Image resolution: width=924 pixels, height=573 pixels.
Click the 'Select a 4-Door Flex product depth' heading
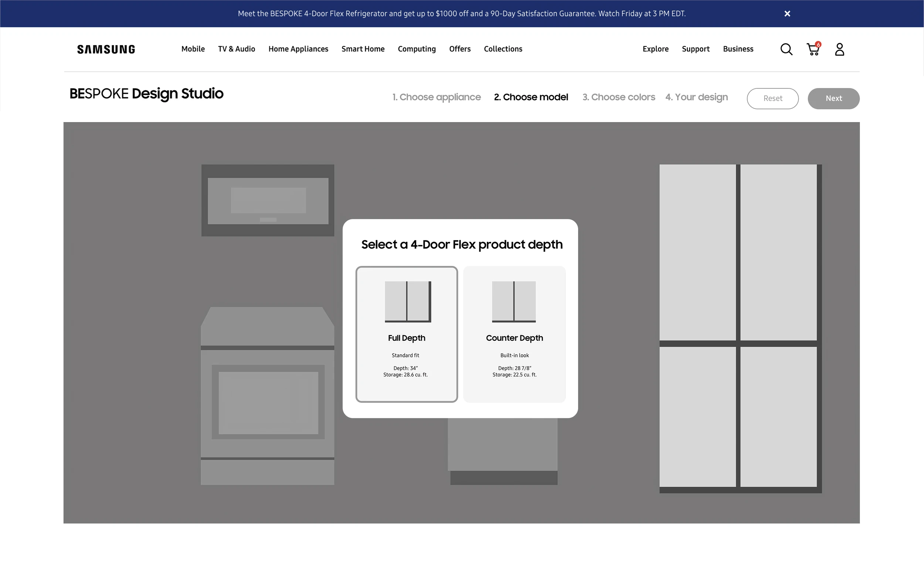[462, 245]
